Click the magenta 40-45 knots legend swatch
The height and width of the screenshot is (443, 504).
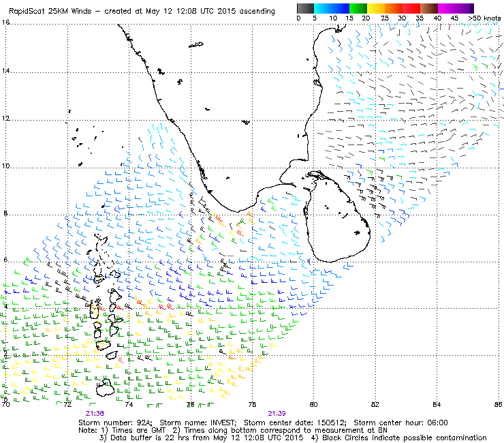(x=447, y=8)
